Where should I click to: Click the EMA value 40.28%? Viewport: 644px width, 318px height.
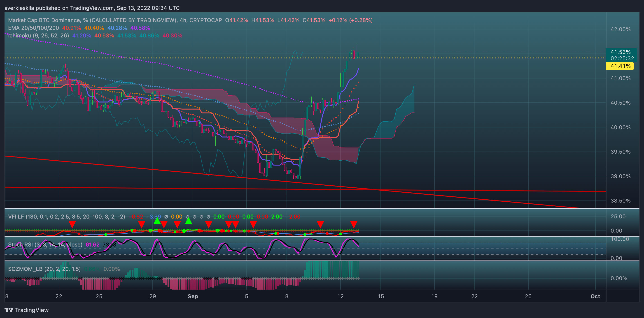point(117,28)
